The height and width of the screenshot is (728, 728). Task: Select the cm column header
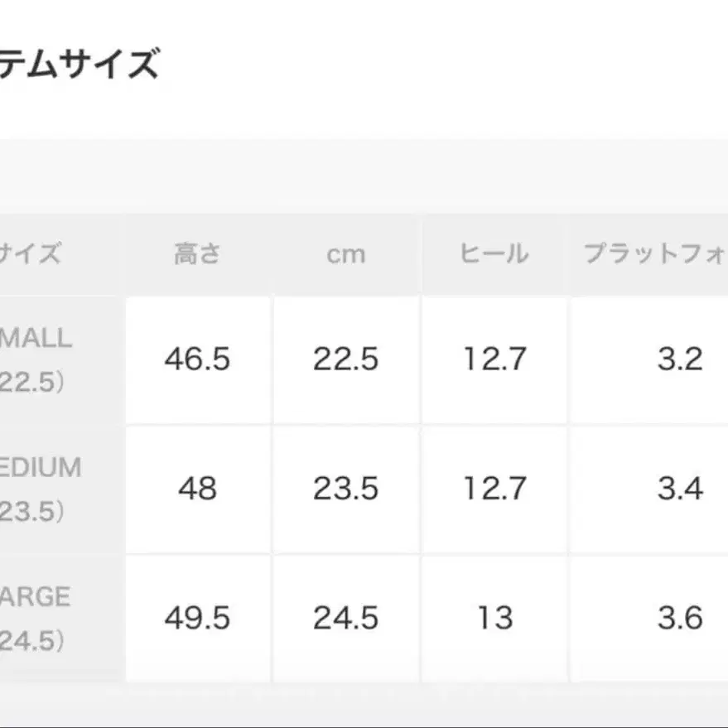pyautogui.click(x=345, y=253)
